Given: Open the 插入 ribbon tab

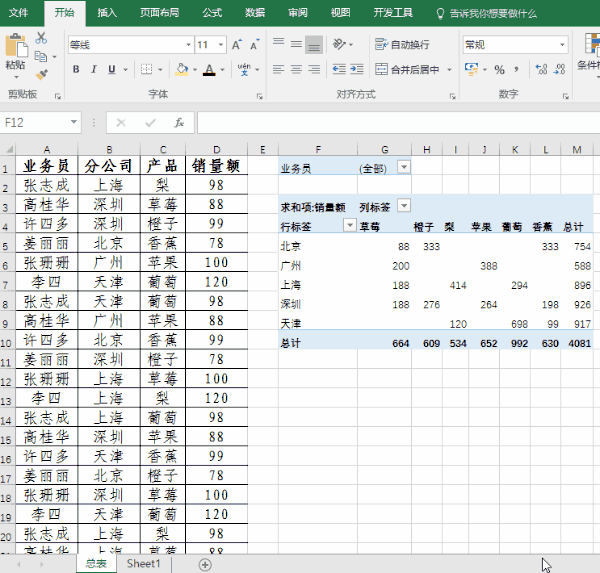Looking at the screenshot, I should [x=107, y=13].
